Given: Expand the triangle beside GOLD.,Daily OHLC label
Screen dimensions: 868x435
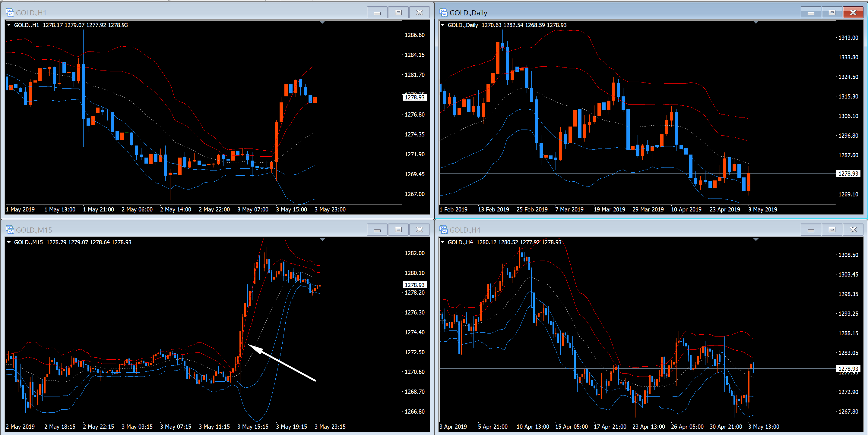Looking at the screenshot, I should pyautogui.click(x=443, y=25).
